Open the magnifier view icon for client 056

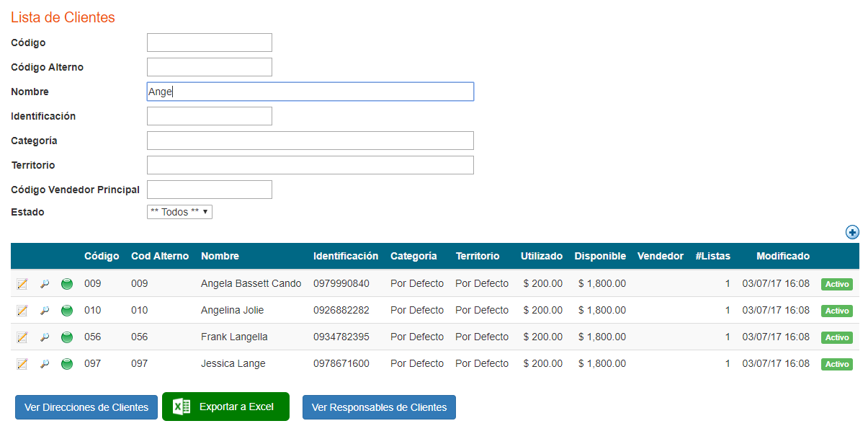pyautogui.click(x=45, y=337)
